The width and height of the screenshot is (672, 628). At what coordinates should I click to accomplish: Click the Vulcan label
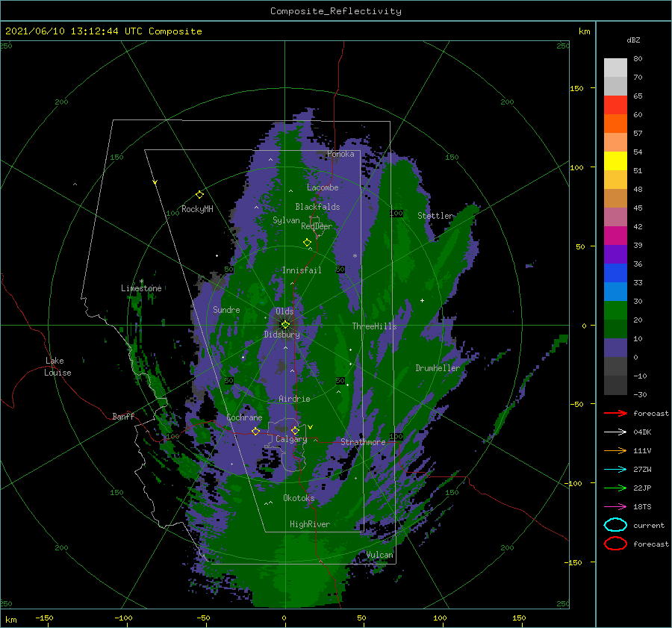click(x=380, y=555)
